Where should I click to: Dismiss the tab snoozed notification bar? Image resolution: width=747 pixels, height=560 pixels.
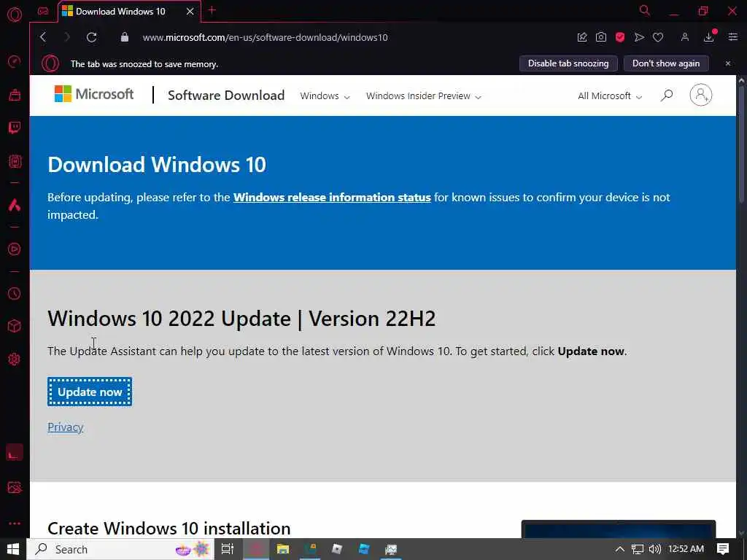728,63
